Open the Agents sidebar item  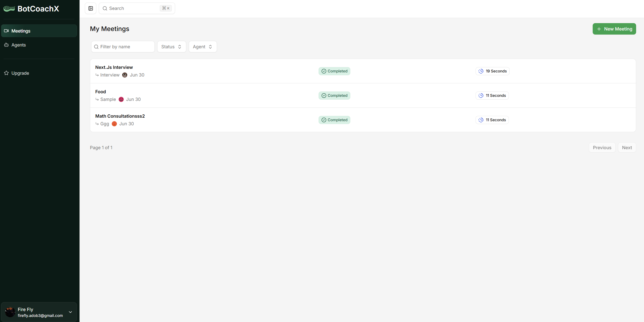[x=39, y=45]
